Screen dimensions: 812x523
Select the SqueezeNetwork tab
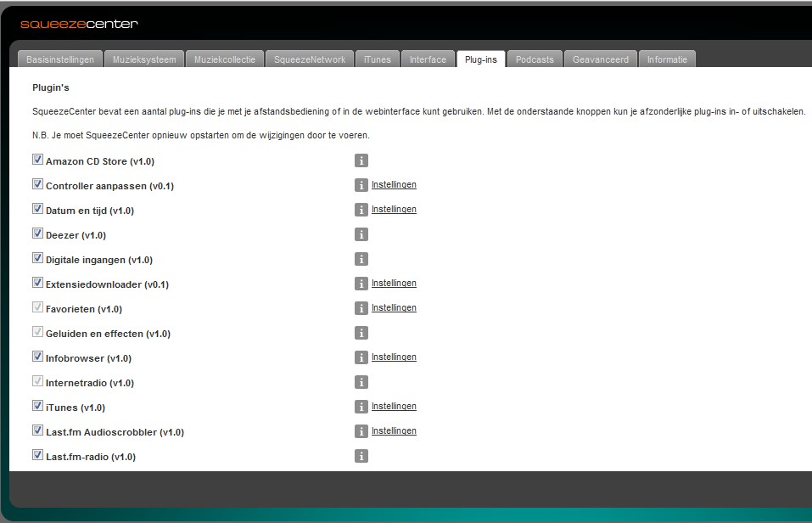[310, 59]
